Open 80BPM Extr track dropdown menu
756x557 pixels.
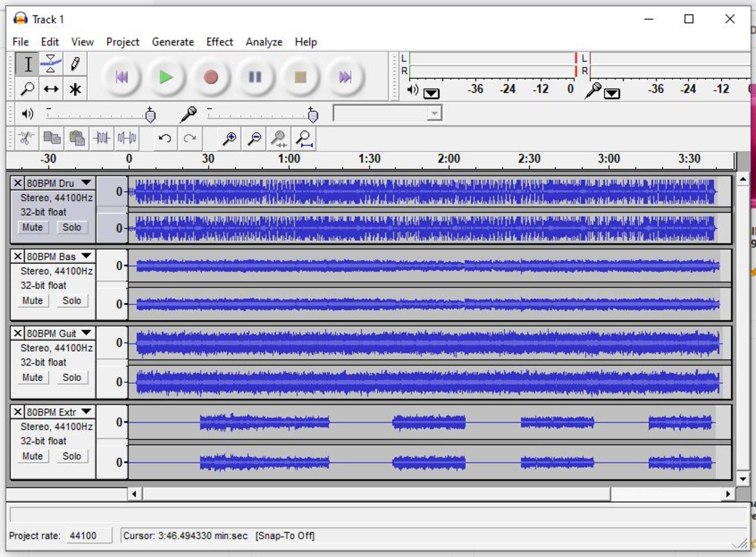tap(86, 412)
